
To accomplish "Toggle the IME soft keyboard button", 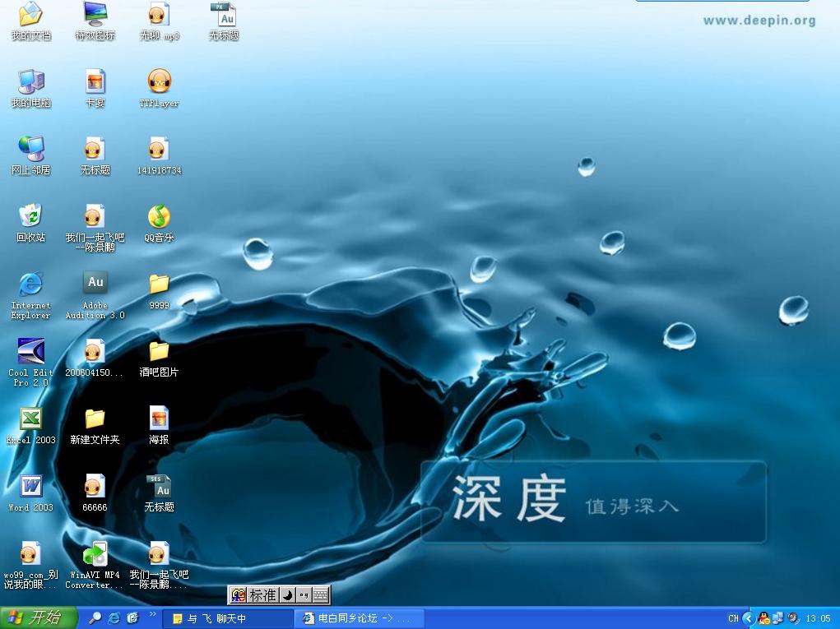I will pos(321,595).
